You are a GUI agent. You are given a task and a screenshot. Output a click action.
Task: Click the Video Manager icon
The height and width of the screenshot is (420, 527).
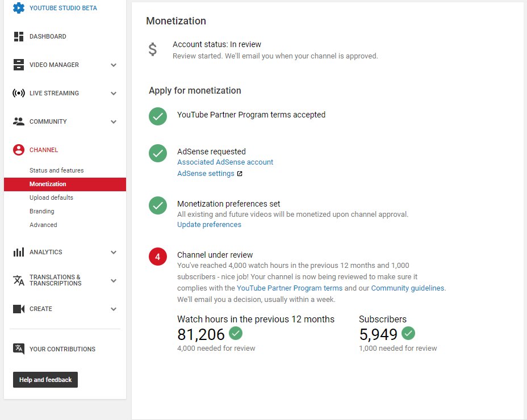pos(19,65)
